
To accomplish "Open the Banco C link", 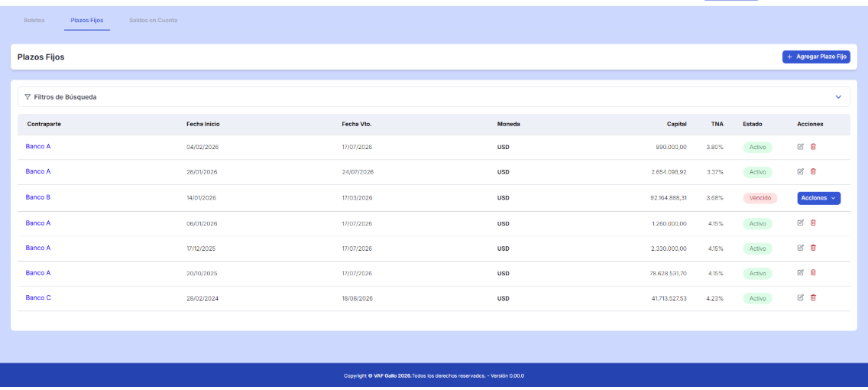I will 38,297.
